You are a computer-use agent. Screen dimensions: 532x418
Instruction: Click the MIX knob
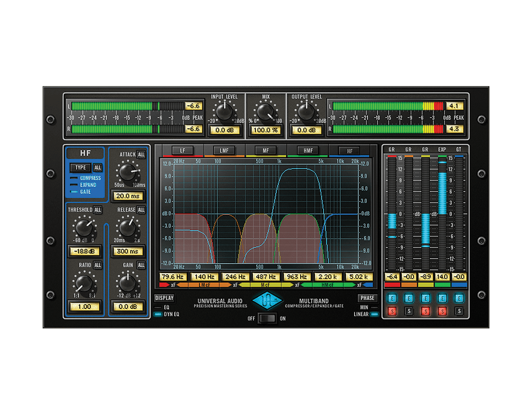(x=265, y=111)
